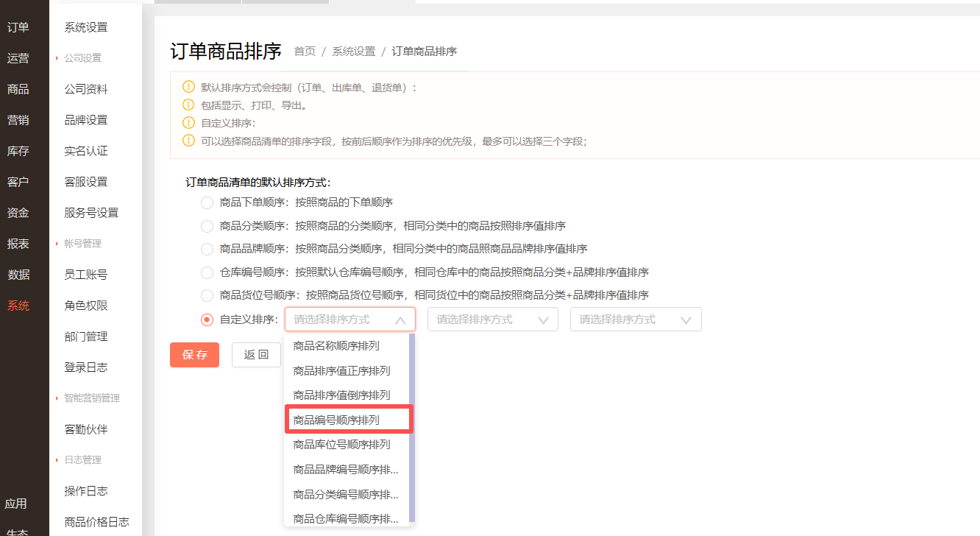Image resolution: width=980 pixels, height=536 pixels.
Task: Collapse the 智能营销管理 sidebar group
Action: [88, 398]
